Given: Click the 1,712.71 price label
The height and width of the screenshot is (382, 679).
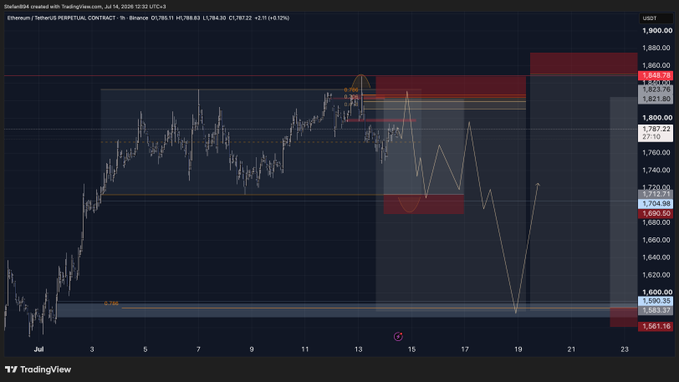Looking at the screenshot, I should [656, 194].
